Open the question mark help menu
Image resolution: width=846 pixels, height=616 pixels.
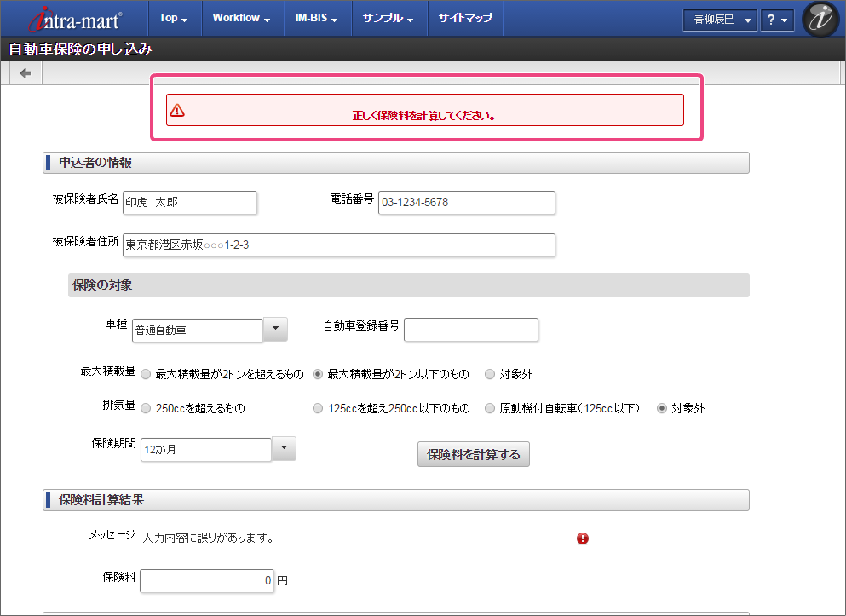776,20
